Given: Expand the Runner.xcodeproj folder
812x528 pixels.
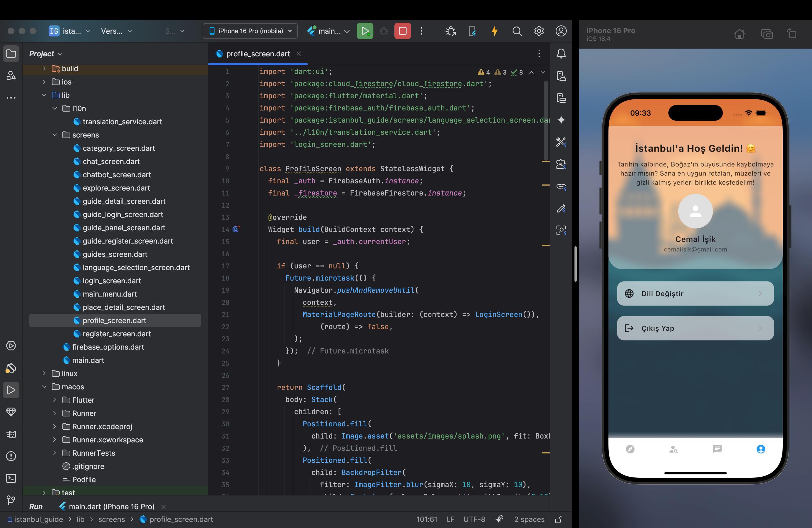Looking at the screenshot, I should pyautogui.click(x=55, y=427).
